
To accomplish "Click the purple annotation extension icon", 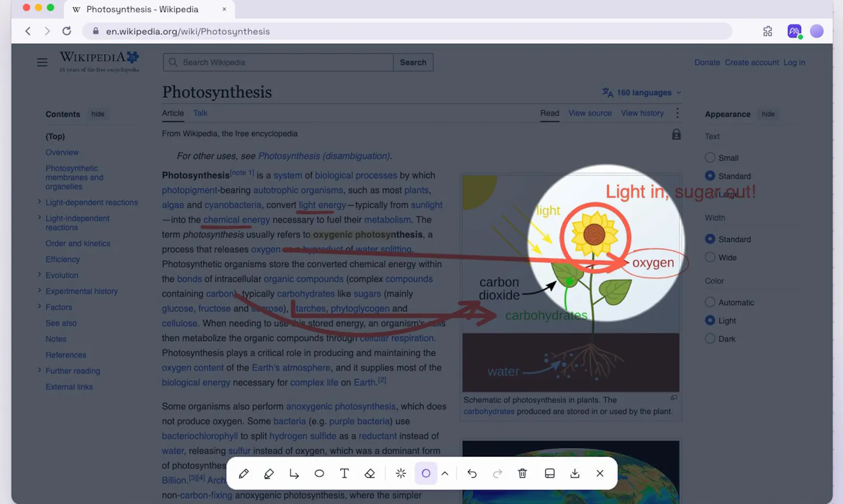I will tap(795, 31).
